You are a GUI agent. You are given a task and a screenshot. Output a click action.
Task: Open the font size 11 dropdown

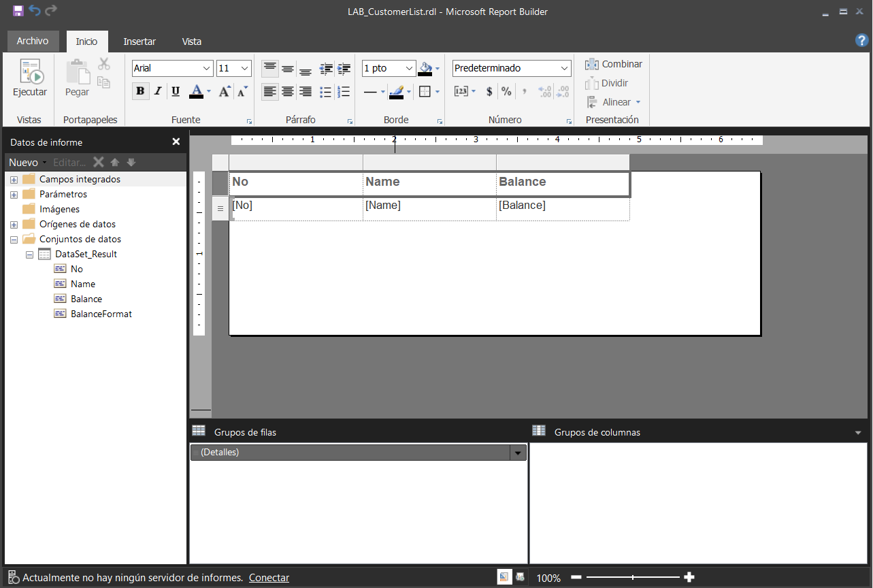pos(244,68)
